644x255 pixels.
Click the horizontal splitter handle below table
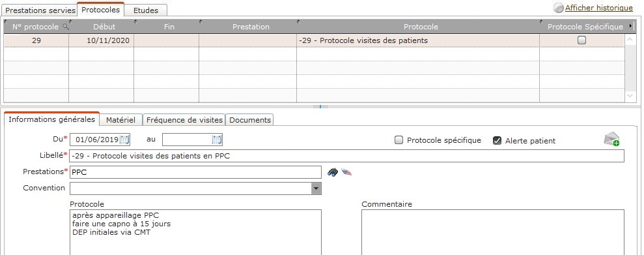pos(320,106)
